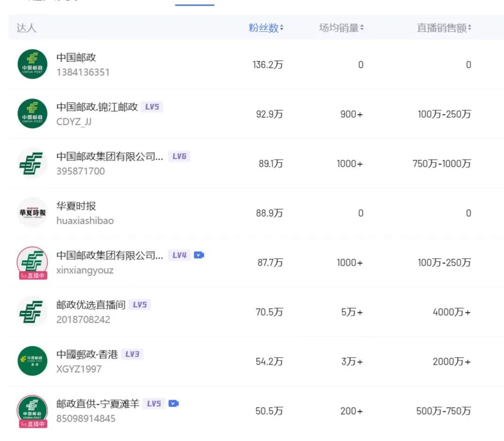Click average sales value 200+

click(352, 411)
